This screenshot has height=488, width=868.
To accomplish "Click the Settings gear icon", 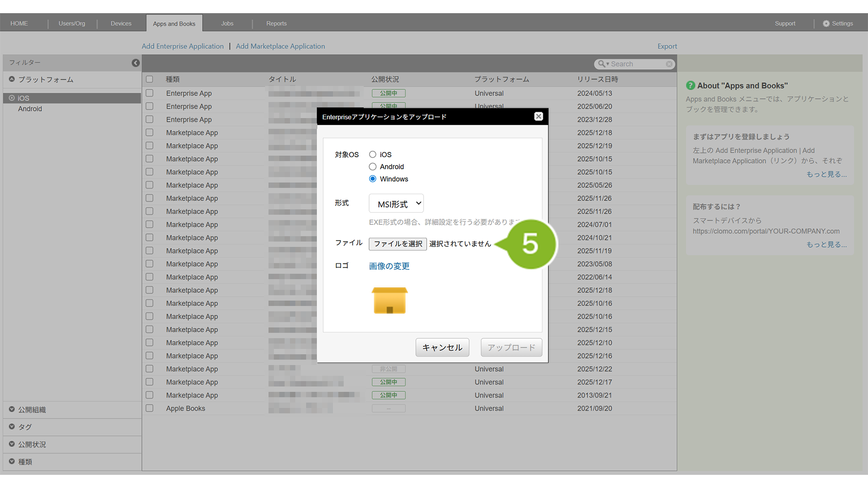I will pyautogui.click(x=826, y=23).
